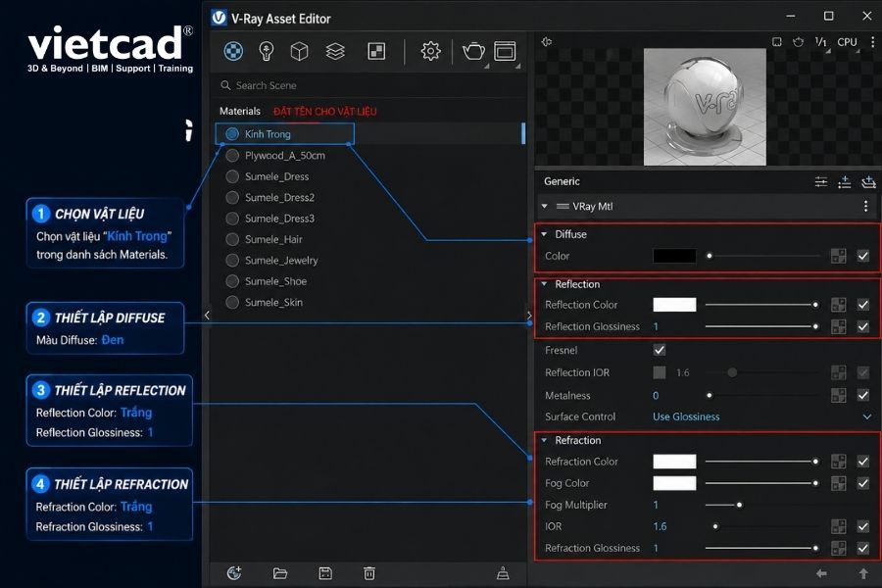Toggle Reflection Color texture checkbox
Viewport: 882px width, 588px height.
coord(862,305)
